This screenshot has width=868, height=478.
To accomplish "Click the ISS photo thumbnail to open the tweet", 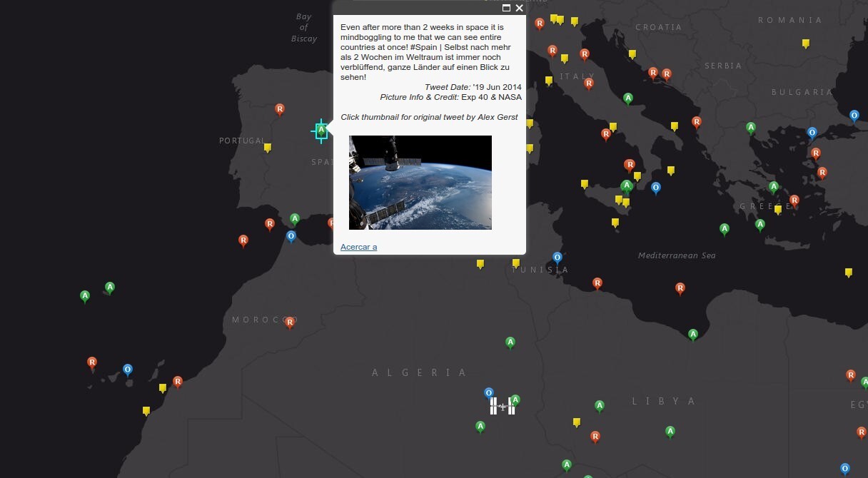I will (x=420, y=182).
